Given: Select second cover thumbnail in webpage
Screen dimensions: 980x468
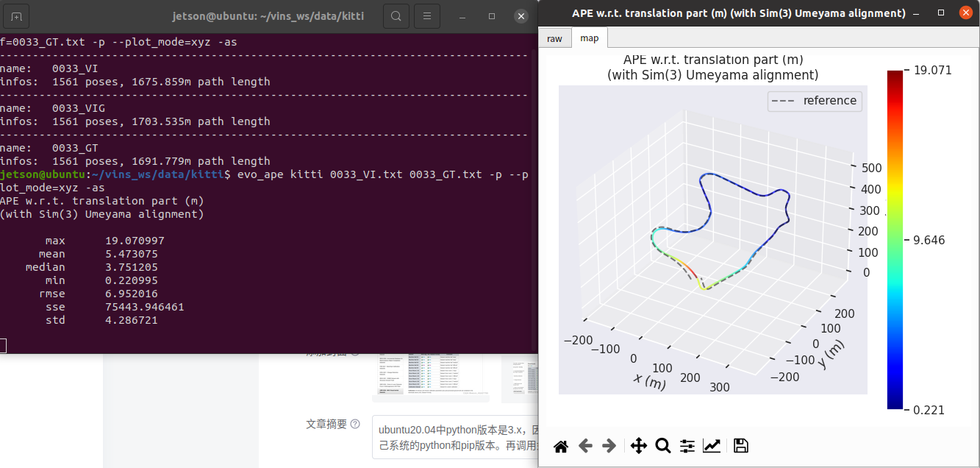Looking at the screenshot, I should pos(520,377).
